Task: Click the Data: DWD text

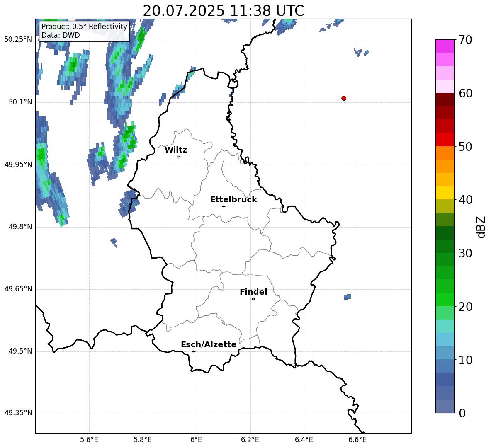Action: pos(61,35)
